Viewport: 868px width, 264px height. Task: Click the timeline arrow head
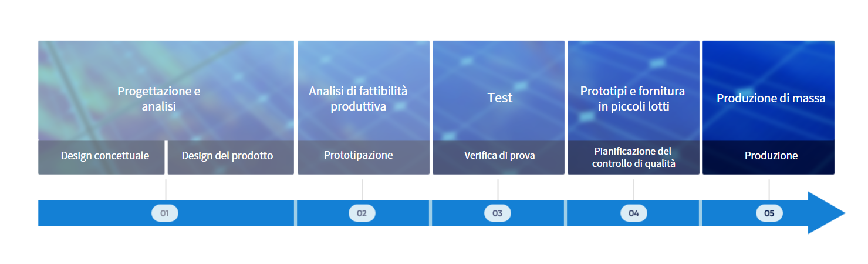(x=825, y=213)
